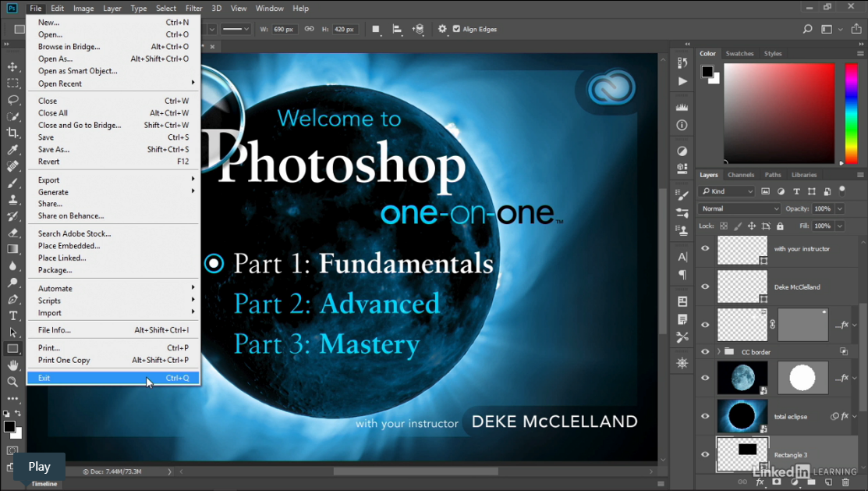Screen dimensions: 868x491
Task: Select the Zoom tool
Action: [x=12, y=382]
